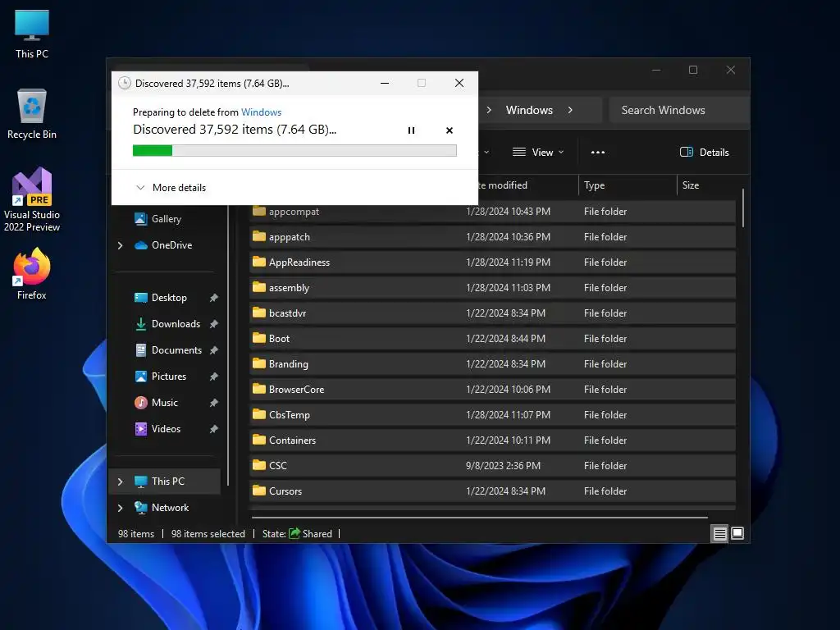
Task: Minimize the delete progress dialog
Action: [x=385, y=83]
